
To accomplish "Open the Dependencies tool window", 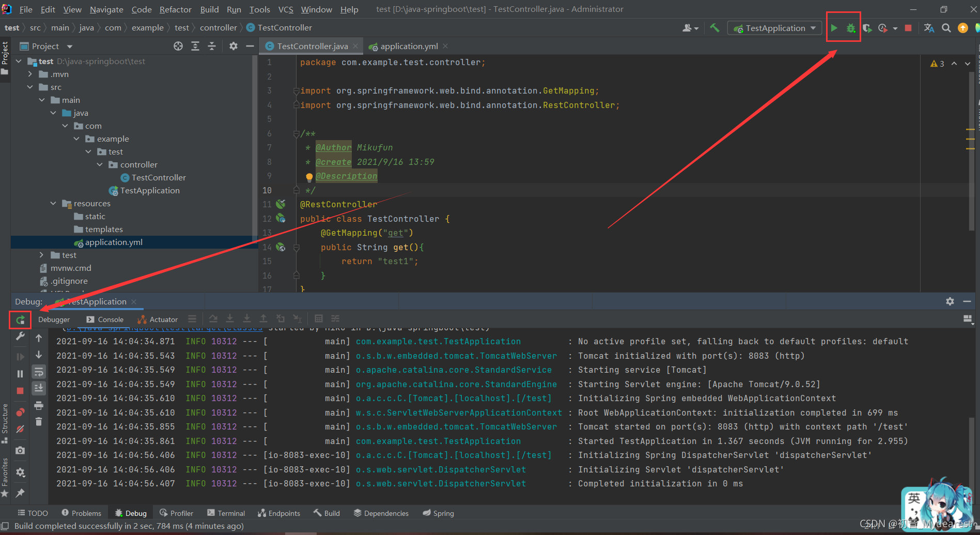I will [381, 513].
